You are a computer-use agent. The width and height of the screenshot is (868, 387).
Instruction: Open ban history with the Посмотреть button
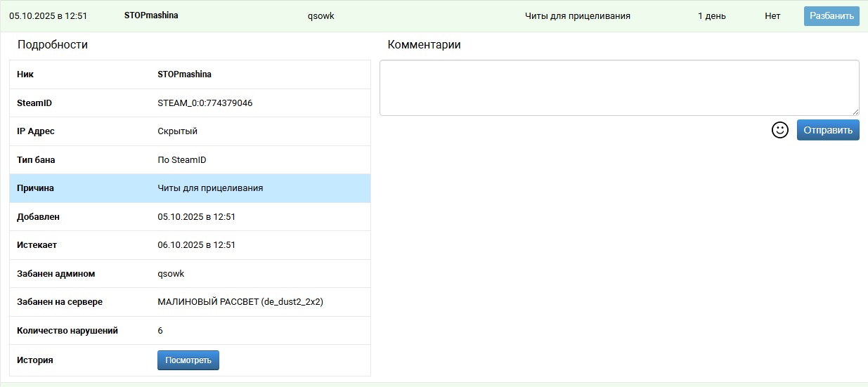pos(188,360)
